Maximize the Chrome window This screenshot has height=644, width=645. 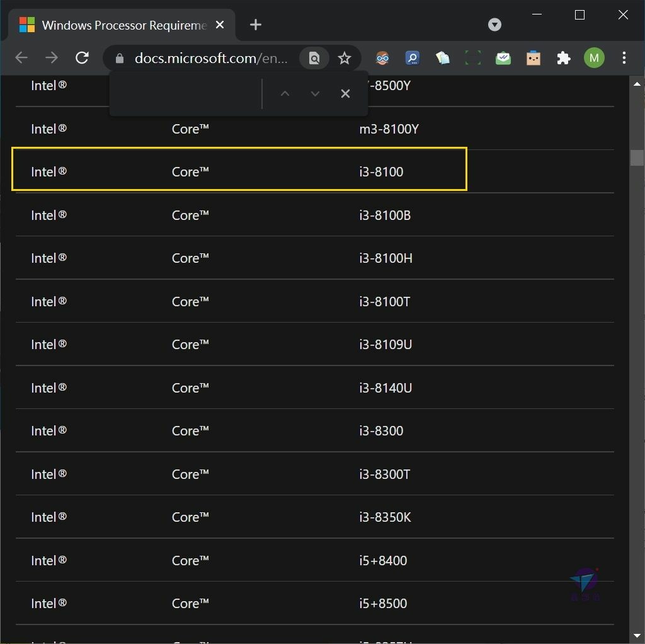tap(579, 15)
